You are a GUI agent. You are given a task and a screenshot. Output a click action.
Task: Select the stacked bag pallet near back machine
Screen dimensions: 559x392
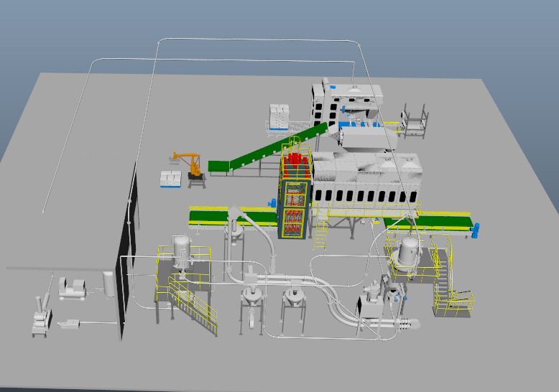(279, 116)
